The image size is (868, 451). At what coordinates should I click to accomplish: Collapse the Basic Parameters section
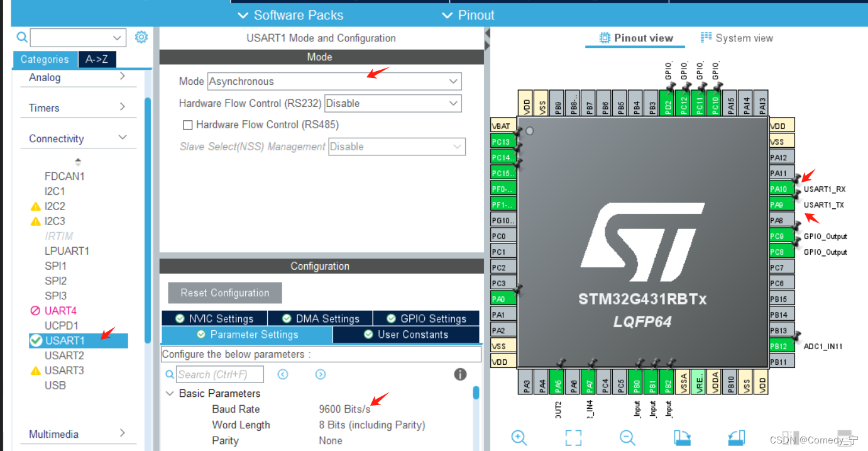(x=169, y=393)
